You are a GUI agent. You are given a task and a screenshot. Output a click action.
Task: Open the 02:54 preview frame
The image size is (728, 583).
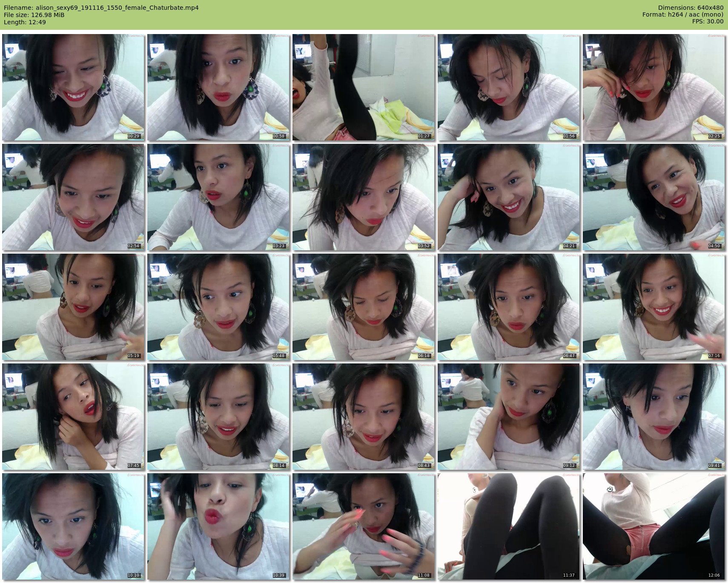pyautogui.click(x=73, y=197)
